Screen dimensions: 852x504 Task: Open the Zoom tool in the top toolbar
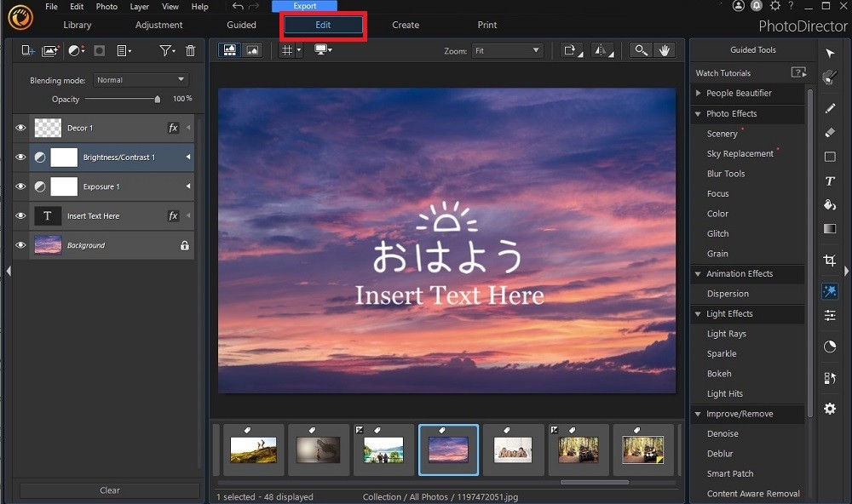click(x=641, y=49)
